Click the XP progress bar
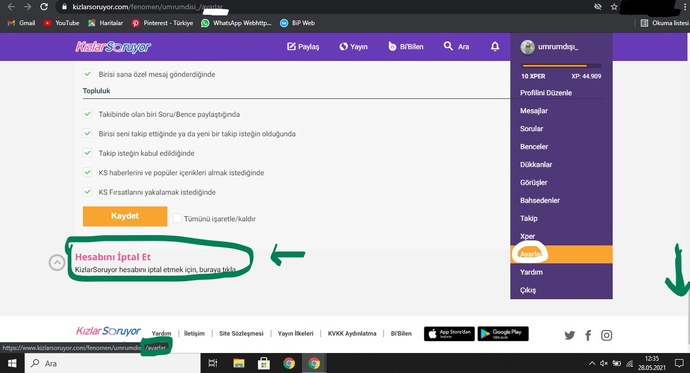The height and width of the screenshot is (373, 690). [562, 66]
